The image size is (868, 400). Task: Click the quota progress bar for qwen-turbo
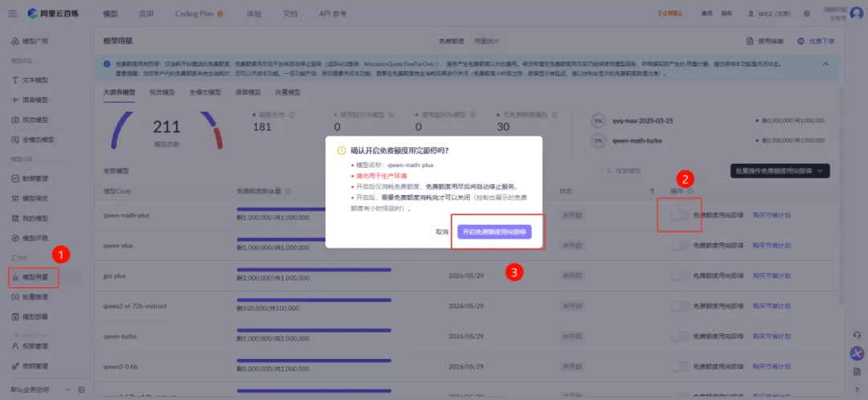314,330
